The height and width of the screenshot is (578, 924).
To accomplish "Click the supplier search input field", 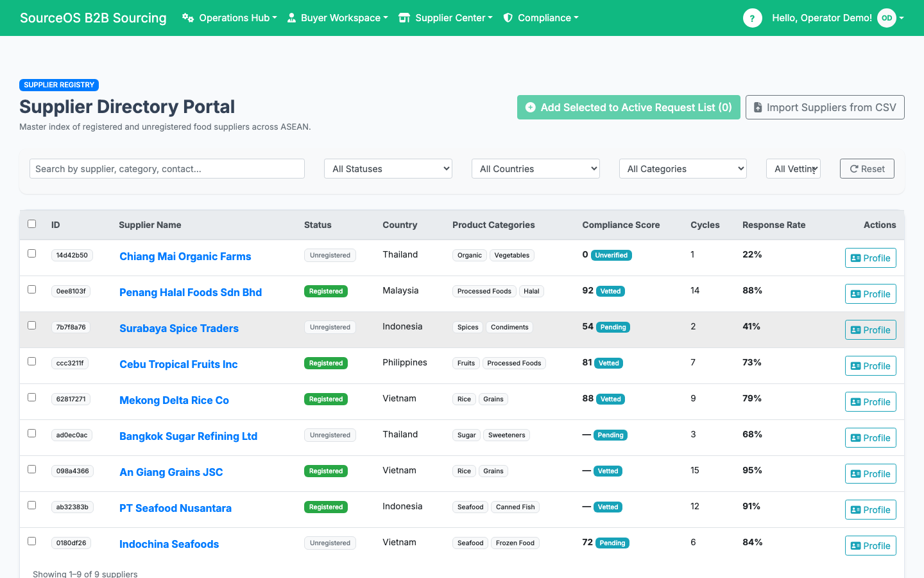I will [x=167, y=169].
